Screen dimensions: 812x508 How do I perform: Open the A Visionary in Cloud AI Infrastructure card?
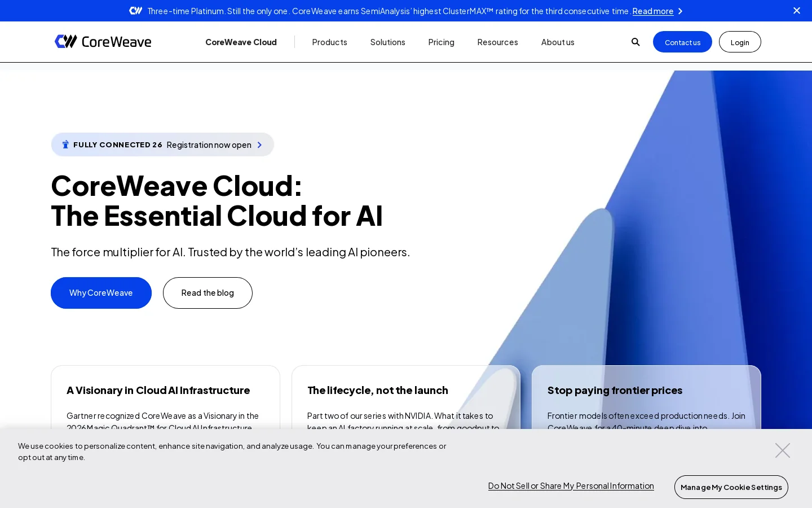click(165, 397)
